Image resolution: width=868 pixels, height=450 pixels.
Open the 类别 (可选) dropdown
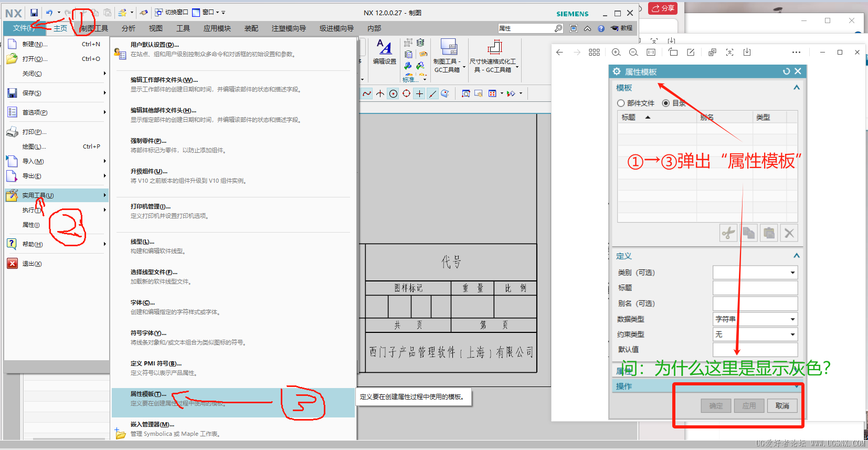tap(755, 273)
